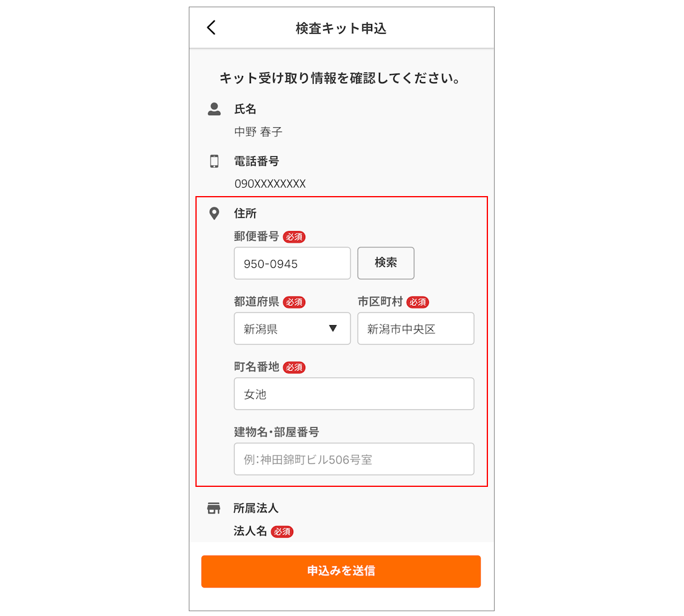Click the 必須 badge next to 法人名

[x=282, y=532]
